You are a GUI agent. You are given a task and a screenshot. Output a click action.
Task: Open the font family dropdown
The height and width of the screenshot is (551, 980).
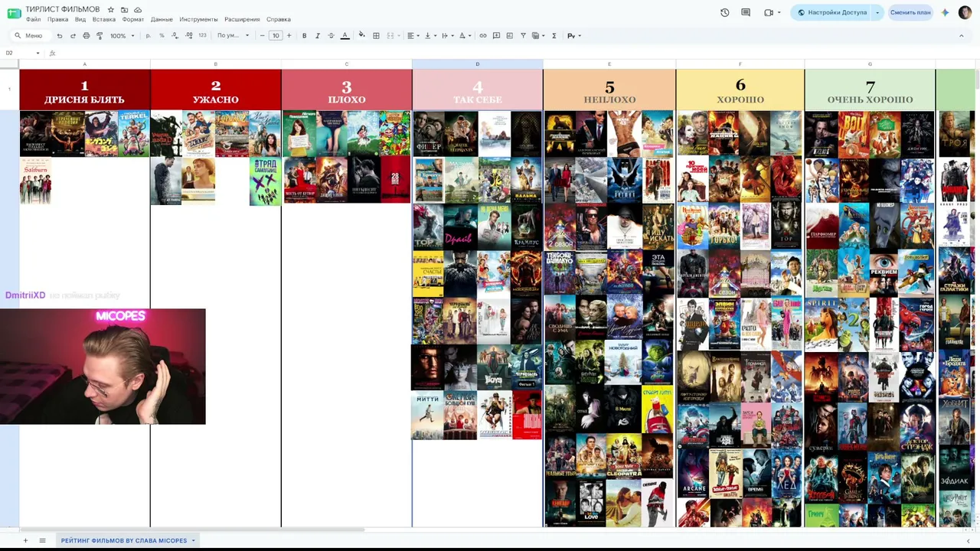pyautogui.click(x=233, y=36)
